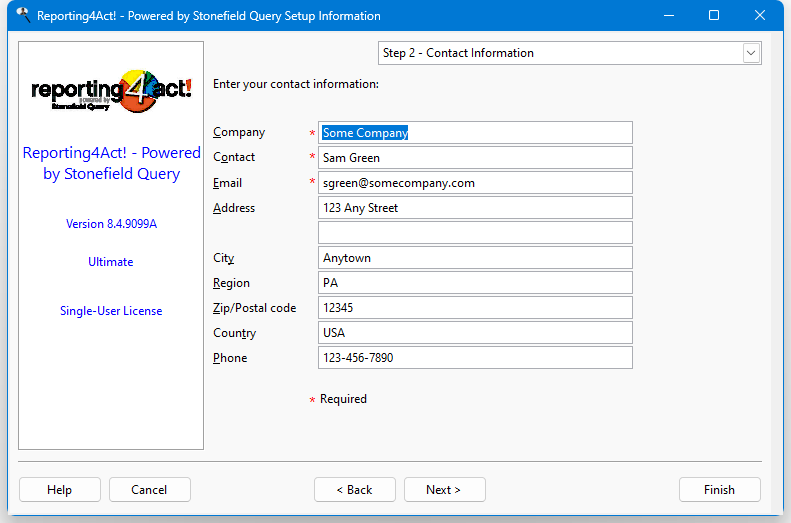Screen dimensions: 791x523
Task: Click the Ultimate edition text
Action: point(111,262)
